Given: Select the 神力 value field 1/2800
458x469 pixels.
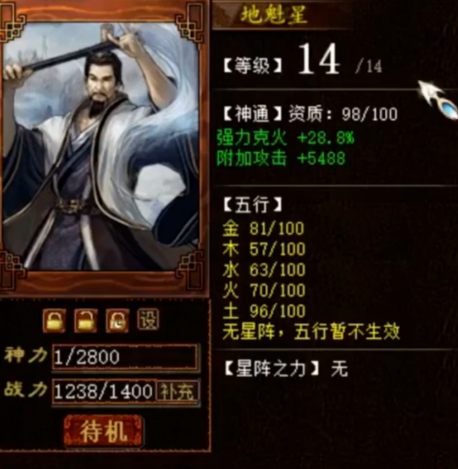Looking at the screenshot, I should click(x=125, y=357).
